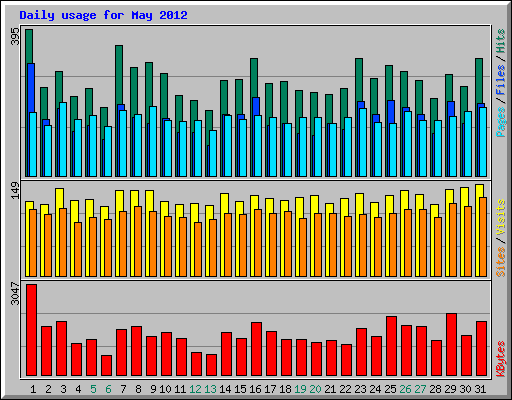
Task: Click green day 20 label
Action: pos(315,389)
